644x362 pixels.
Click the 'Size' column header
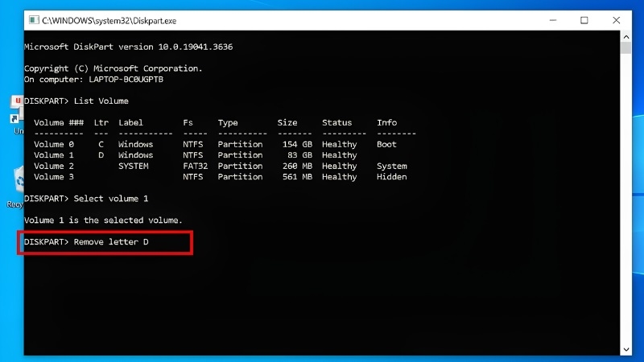[287, 123]
